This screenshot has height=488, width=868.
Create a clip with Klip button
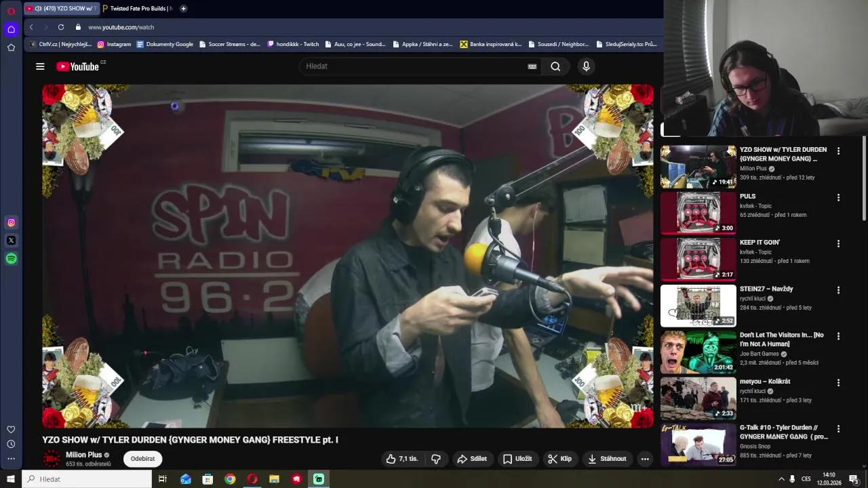pos(560,459)
